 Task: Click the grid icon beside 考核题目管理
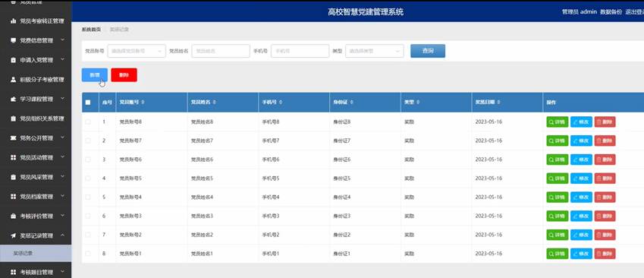click(13, 272)
